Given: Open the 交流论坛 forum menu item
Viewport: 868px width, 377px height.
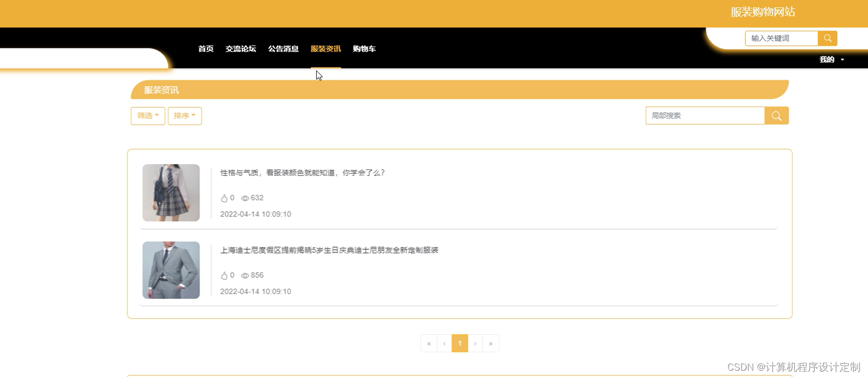Looking at the screenshot, I should 241,49.
